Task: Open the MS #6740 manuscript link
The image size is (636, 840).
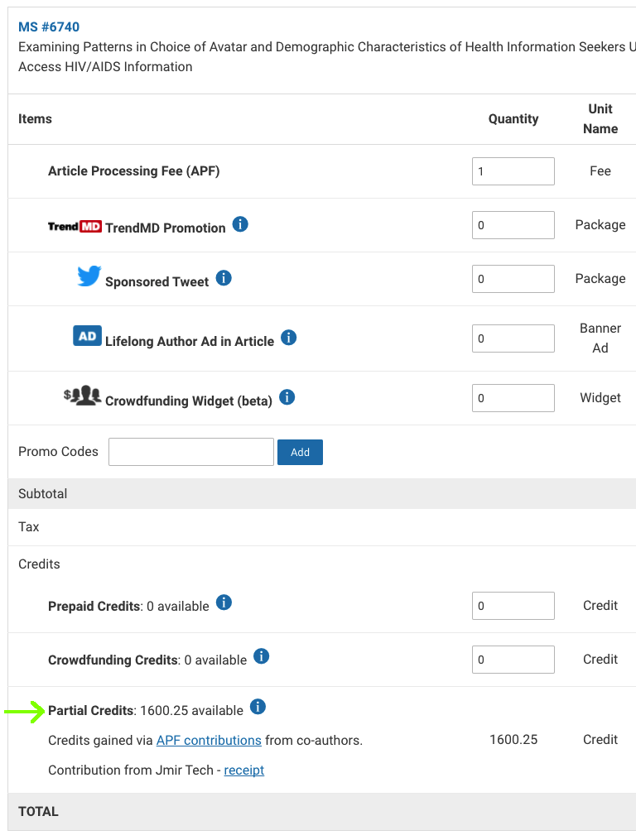Action: coord(49,28)
